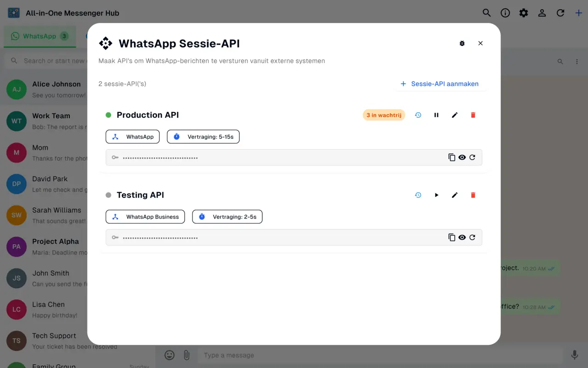The width and height of the screenshot is (588, 368).
Task: Edit the Testing API
Action: pos(455,195)
